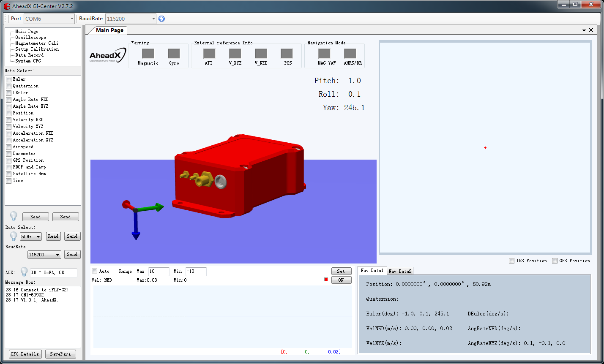
Task: Switch to the Nav Data2 tab
Action: (400, 271)
